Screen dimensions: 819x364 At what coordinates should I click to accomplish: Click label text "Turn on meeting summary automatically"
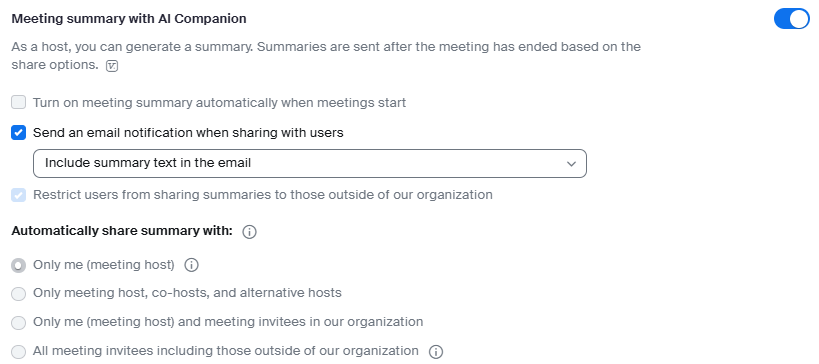[219, 102]
